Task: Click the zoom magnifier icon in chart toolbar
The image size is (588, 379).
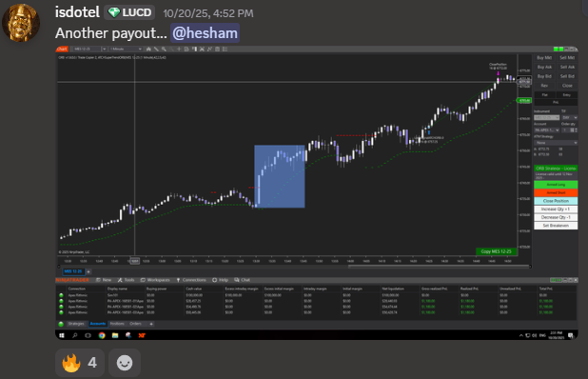Action: click(164, 50)
